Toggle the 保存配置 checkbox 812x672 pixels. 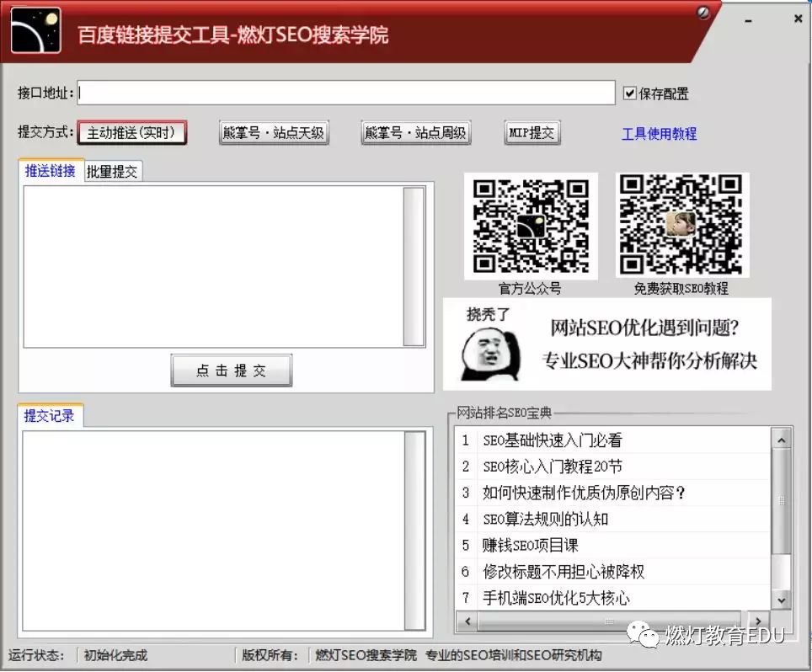pos(629,93)
